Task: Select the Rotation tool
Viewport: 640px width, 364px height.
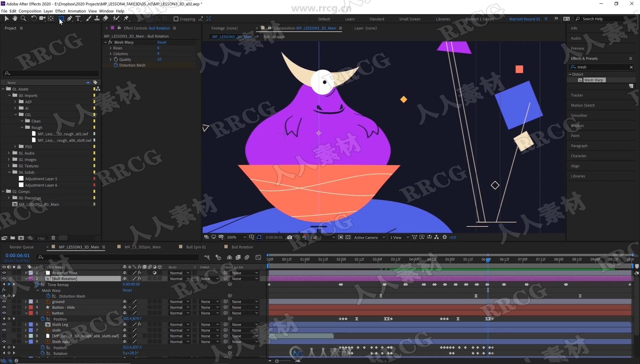Action: [34, 19]
